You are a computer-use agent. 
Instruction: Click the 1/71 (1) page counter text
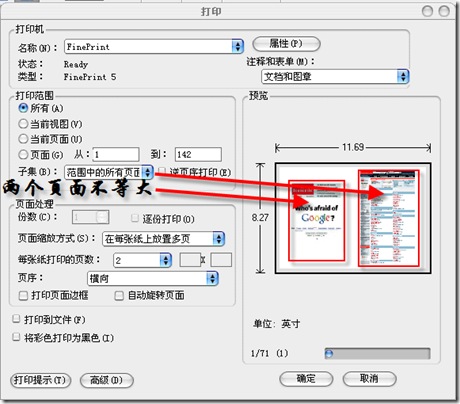click(270, 353)
